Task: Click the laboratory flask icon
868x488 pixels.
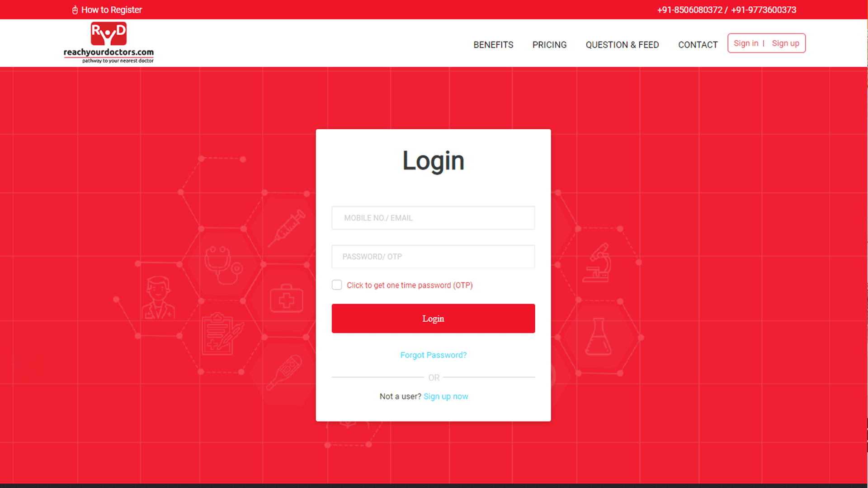Action: click(x=598, y=337)
